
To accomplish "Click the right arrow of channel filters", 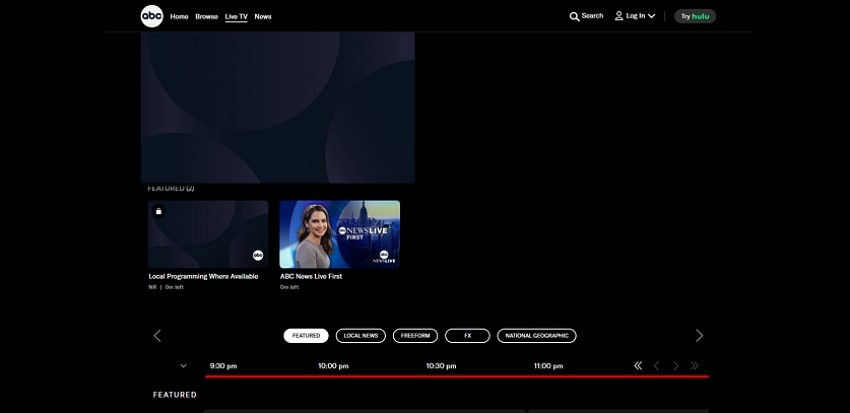I will click(x=699, y=336).
